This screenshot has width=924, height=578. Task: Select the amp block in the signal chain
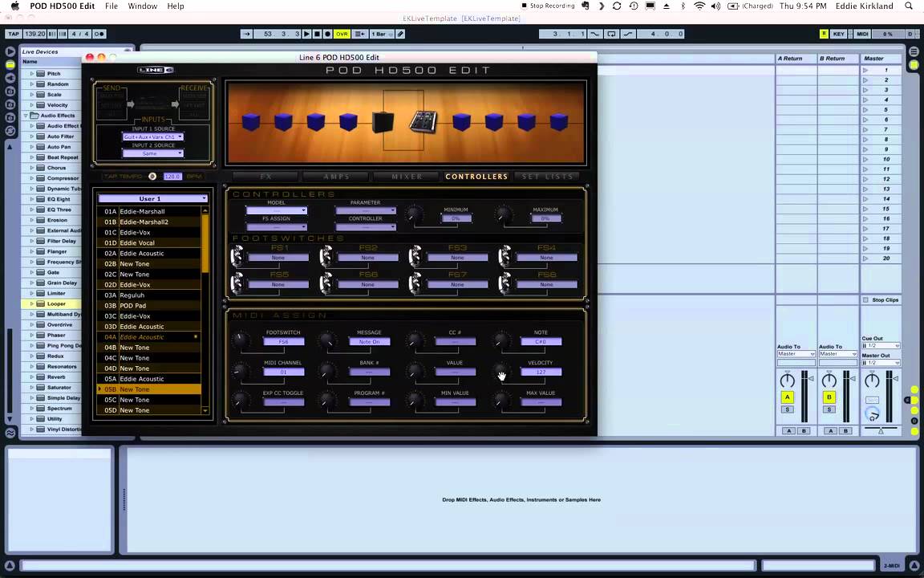383,122
